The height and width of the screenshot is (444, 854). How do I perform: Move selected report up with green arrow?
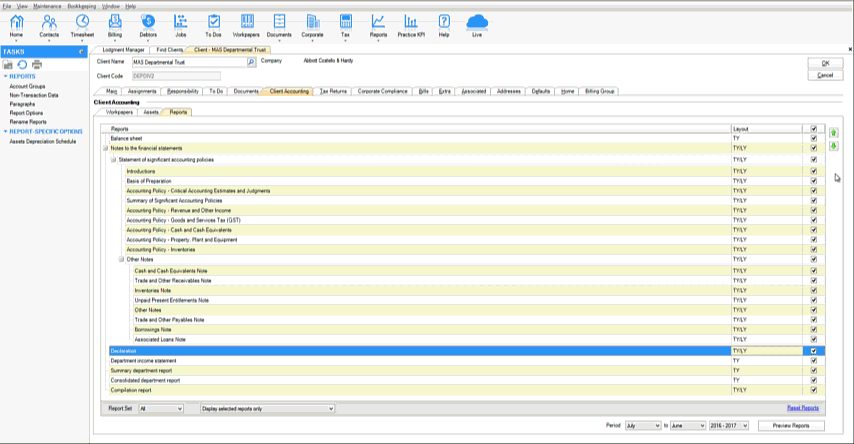(x=834, y=132)
